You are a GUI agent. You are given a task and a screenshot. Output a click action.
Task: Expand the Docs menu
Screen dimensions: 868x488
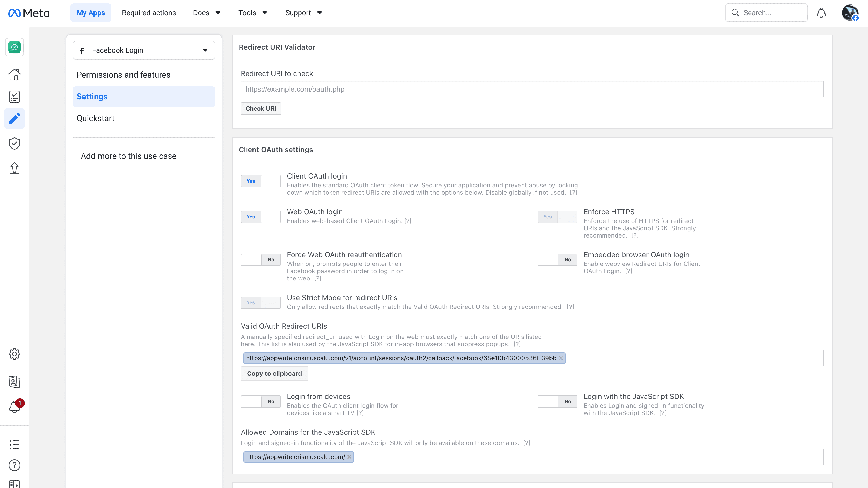pyautogui.click(x=206, y=13)
